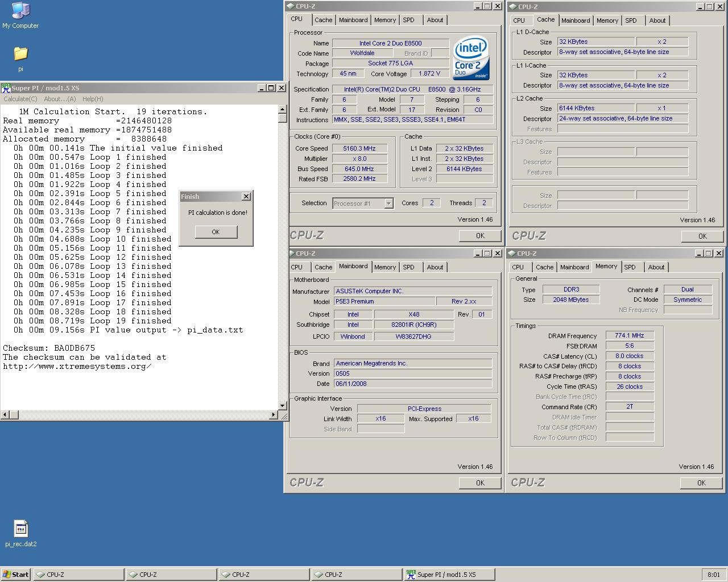728x582 pixels.
Task: Click Super PI vertical scrollbar down arrow
Action: pyautogui.click(x=283, y=406)
